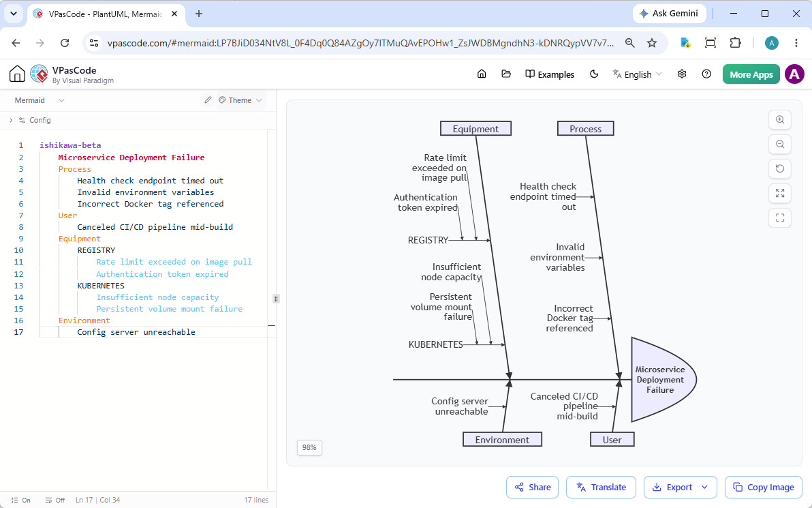Open the help question mark icon
The image size is (812, 508).
[x=706, y=74]
